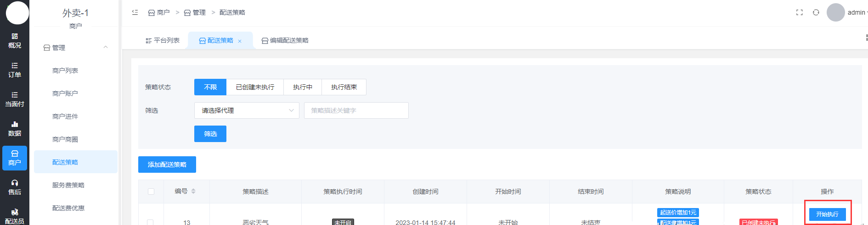The image size is (868, 225).
Task: Open the 请选择代理 dropdown
Action: [247, 110]
